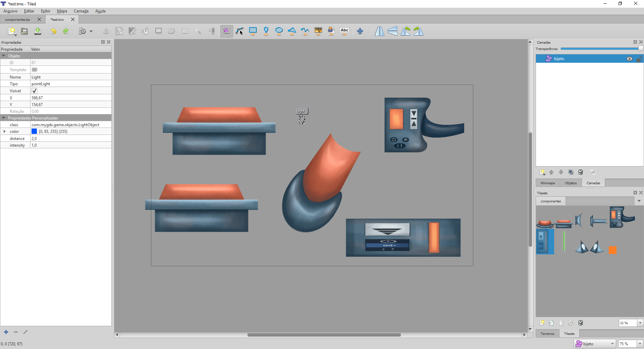Open the Arquivo menu
Image resolution: width=644 pixels, height=349 pixels.
point(10,11)
